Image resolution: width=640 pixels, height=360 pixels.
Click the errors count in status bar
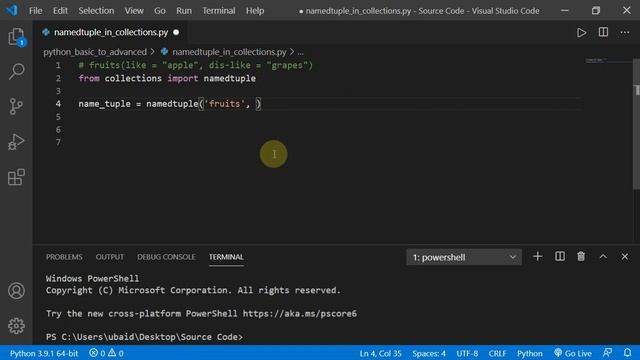tap(97, 353)
